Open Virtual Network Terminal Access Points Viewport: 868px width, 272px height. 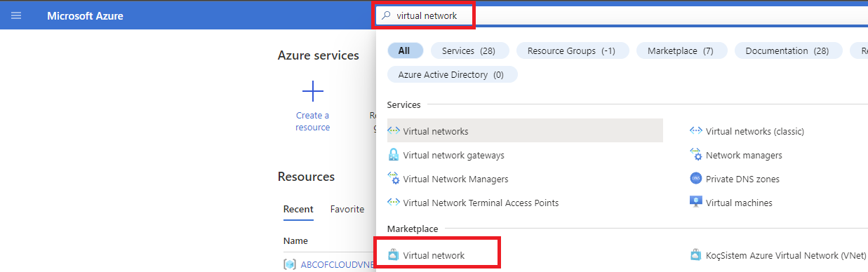(481, 203)
